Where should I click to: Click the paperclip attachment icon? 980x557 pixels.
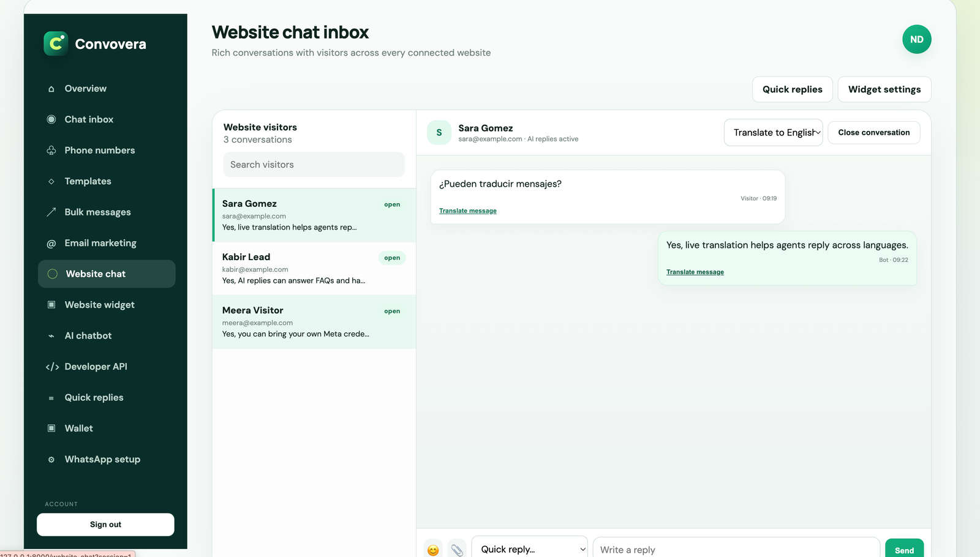[457, 550]
